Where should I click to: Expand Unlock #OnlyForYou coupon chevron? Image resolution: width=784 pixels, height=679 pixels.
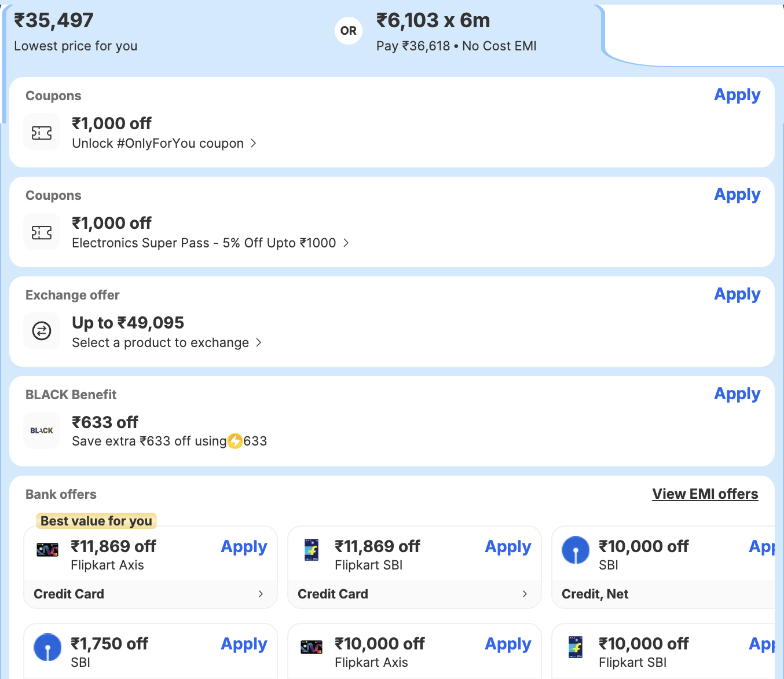(254, 143)
